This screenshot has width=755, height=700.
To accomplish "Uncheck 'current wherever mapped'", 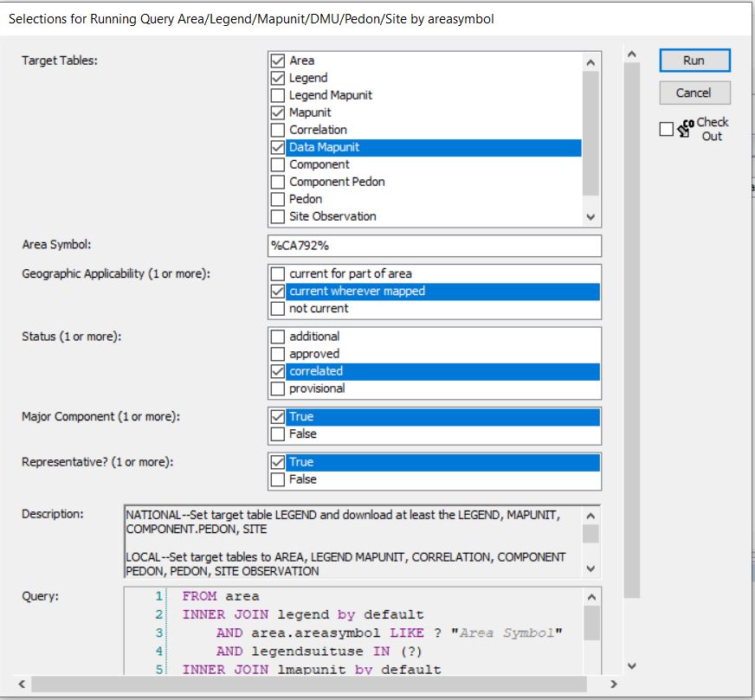I will click(x=278, y=291).
